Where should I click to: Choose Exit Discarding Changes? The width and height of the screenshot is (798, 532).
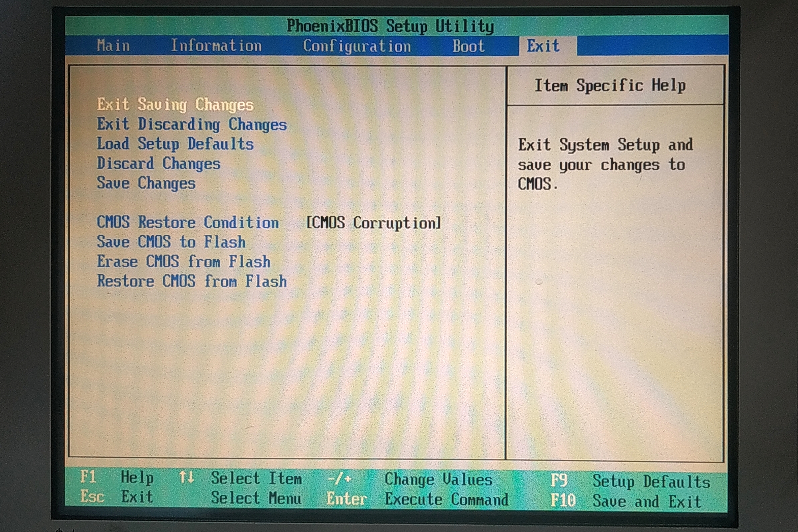click(192, 124)
